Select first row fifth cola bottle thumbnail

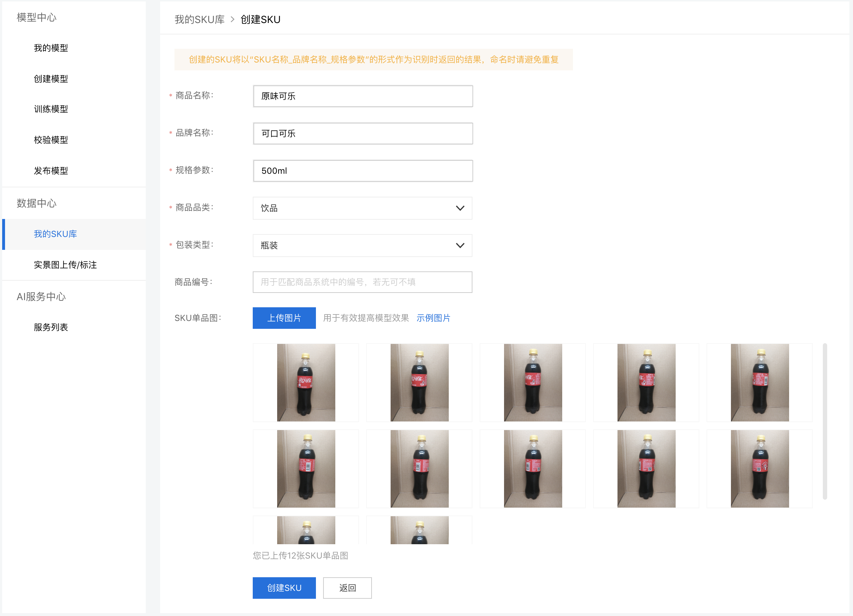tap(759, 382)
